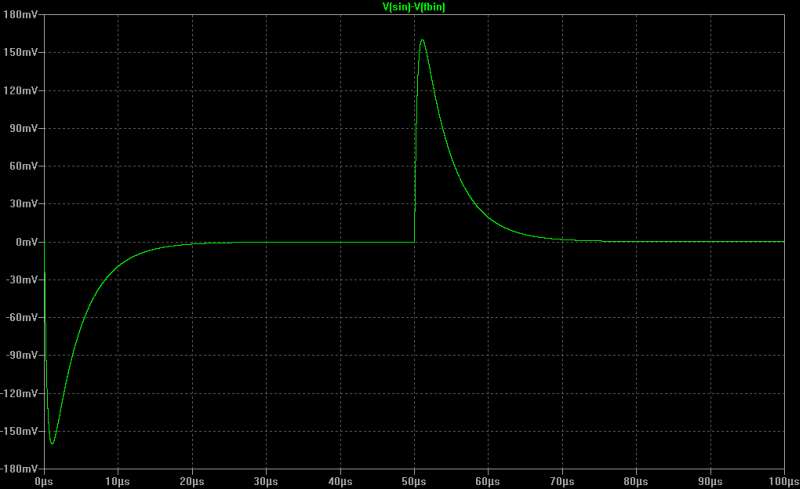800x489 pixels.
Task: Click the -30mV vertical axis label
Action: coord(22,280)
